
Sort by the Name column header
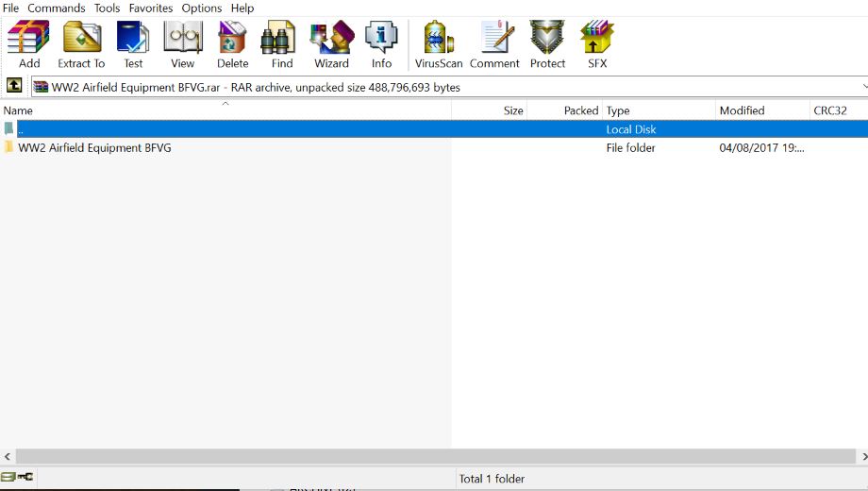coord(225,110)
